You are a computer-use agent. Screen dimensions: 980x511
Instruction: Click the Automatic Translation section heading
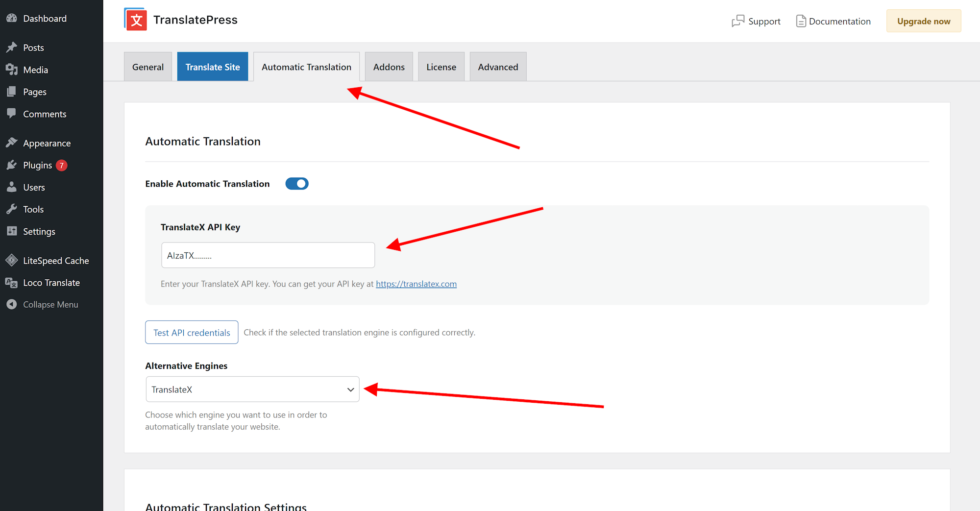[203, 141]
